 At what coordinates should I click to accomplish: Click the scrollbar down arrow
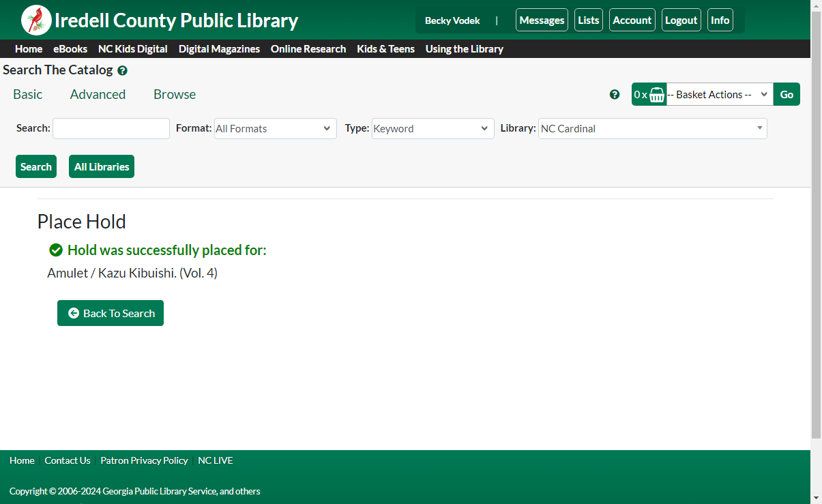pos(816,498)
